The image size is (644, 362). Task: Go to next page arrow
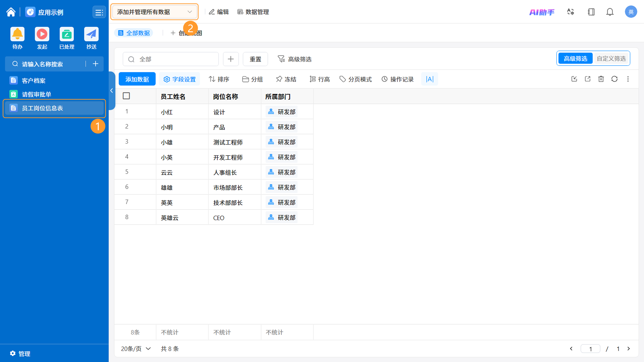(629, 349)
